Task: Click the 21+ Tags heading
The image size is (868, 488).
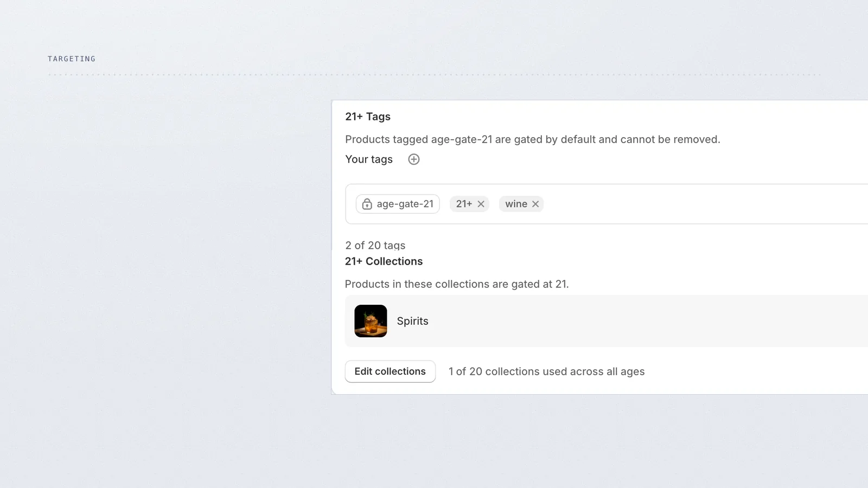Action: pos(368,117)
